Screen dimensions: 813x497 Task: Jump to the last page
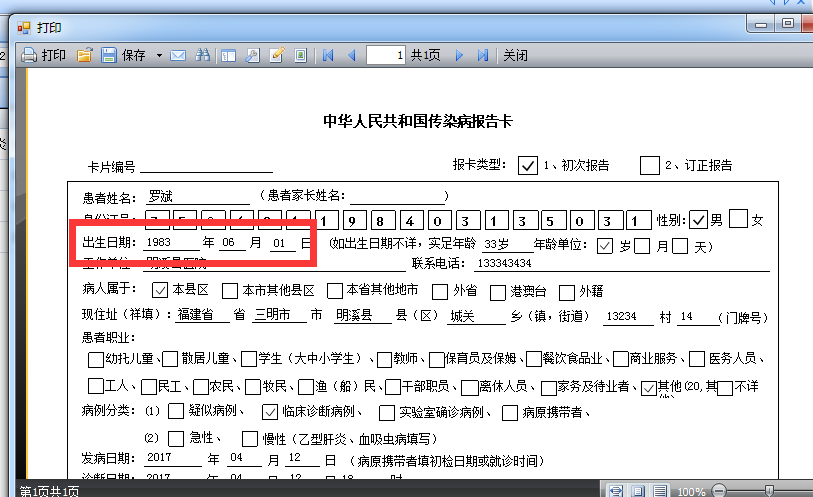point(483,55)
